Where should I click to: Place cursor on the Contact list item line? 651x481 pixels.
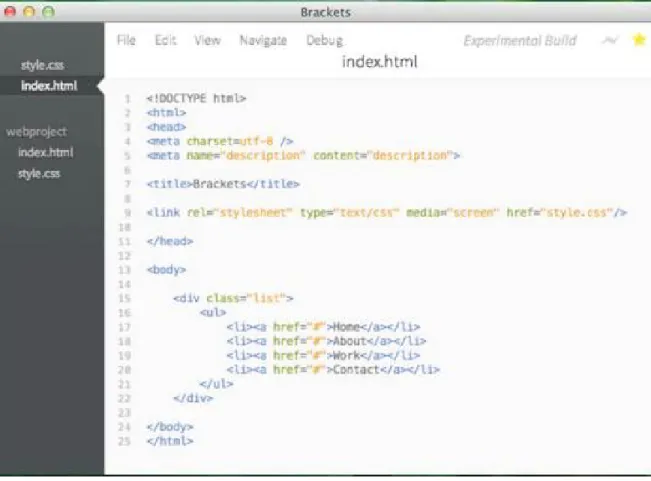pyautogui.click(x=333, y=369)
